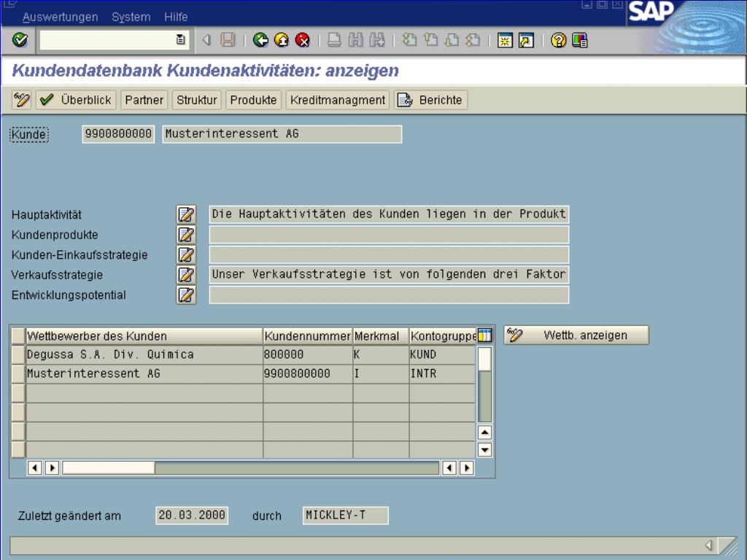Expand the status bar arrow

709,545
